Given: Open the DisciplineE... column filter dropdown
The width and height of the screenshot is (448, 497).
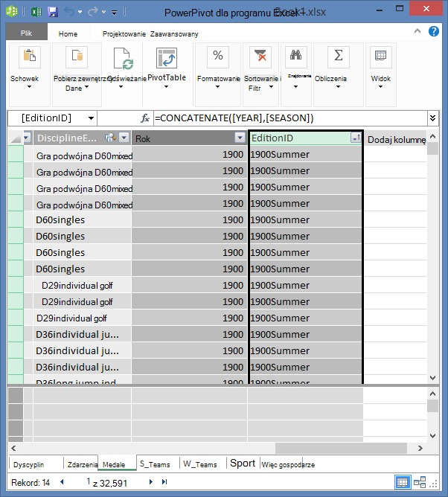Looking at the screenshot, I should coord(124,138).
